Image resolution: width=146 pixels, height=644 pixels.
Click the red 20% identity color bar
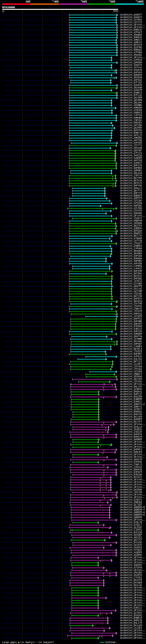pos(16,4)
